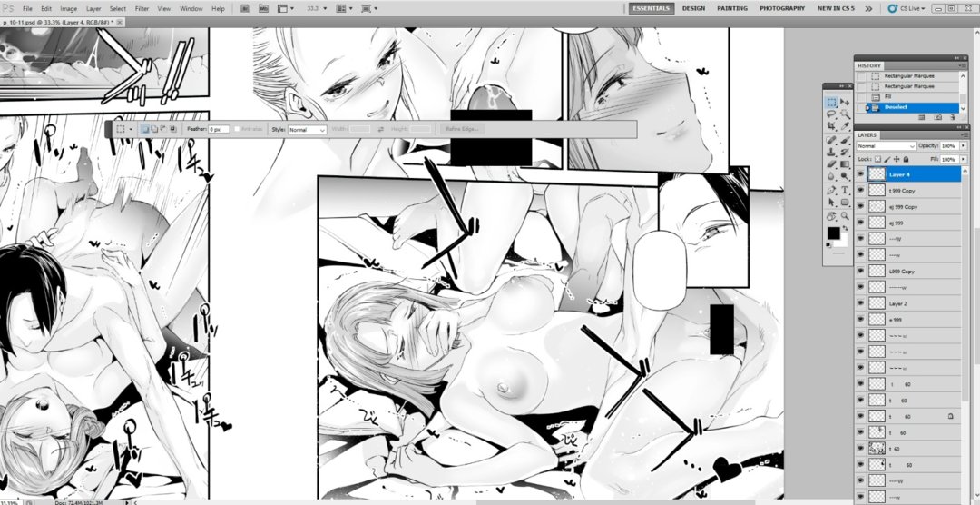Select the Brush tool
The height and width of the screenshot is (505, 980).
point(845,140)
